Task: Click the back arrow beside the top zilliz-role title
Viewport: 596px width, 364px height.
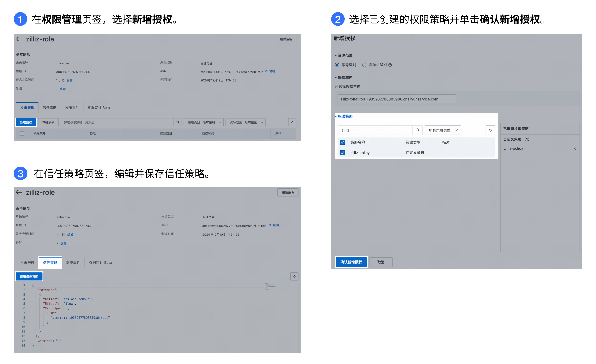Action: tap(19, 39)
